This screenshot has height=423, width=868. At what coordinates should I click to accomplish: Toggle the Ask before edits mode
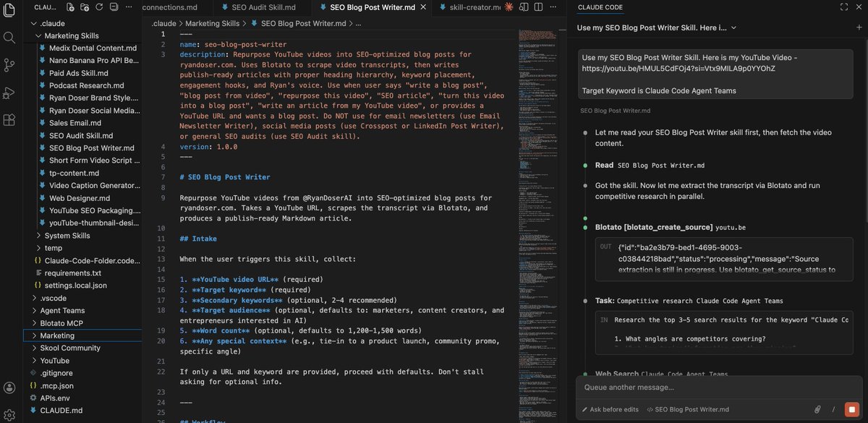pyautogui.click(x=610, y=409)
